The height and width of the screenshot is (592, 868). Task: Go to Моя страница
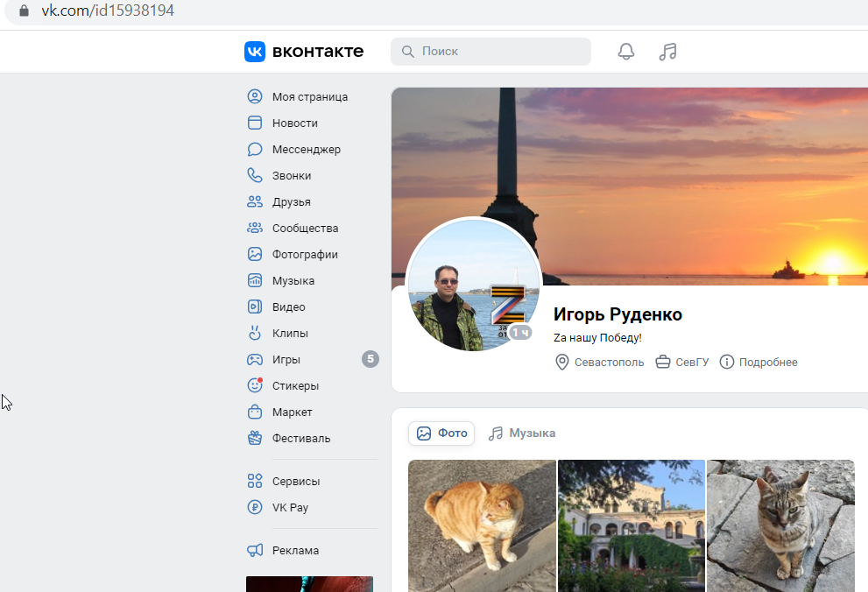[x=309, y=97]
